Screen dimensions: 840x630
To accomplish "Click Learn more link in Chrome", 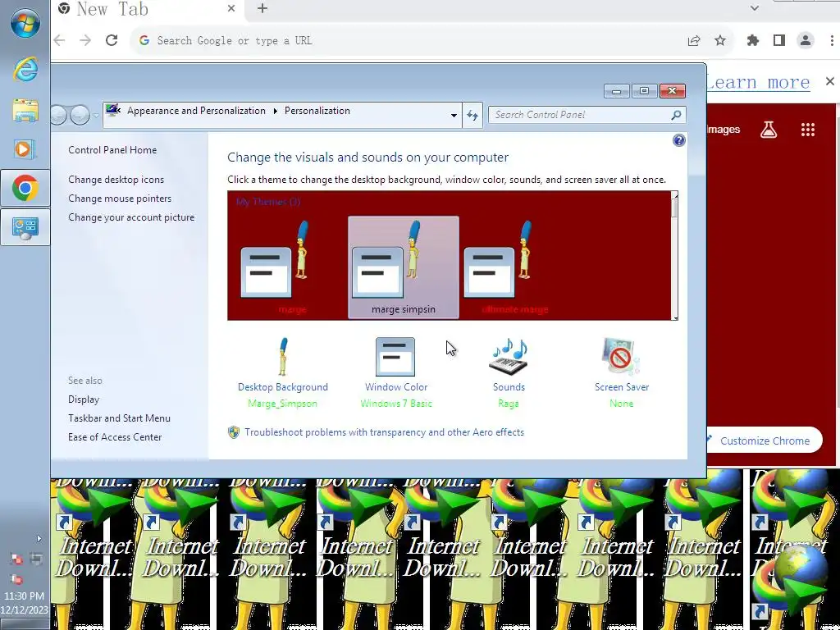I will (757, 83).
